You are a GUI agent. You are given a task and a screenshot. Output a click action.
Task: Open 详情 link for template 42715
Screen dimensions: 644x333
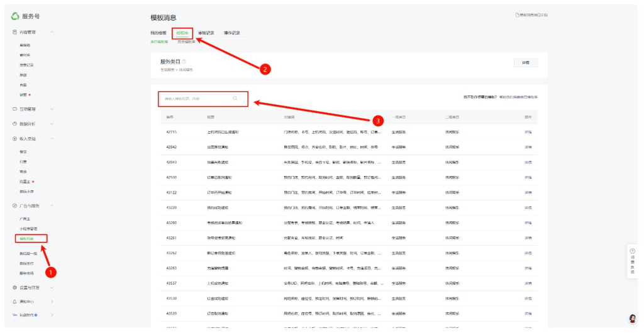pyautogui.click(x=528, y=132)
